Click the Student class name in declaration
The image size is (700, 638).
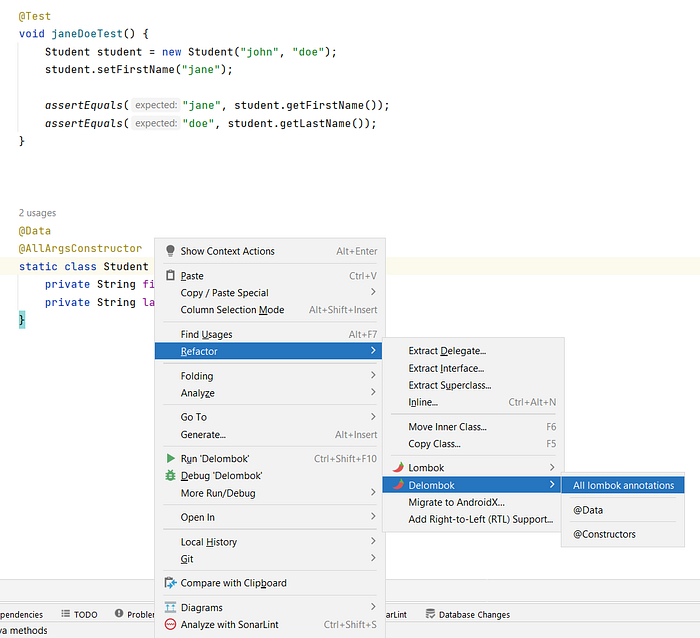click(126, 267)
